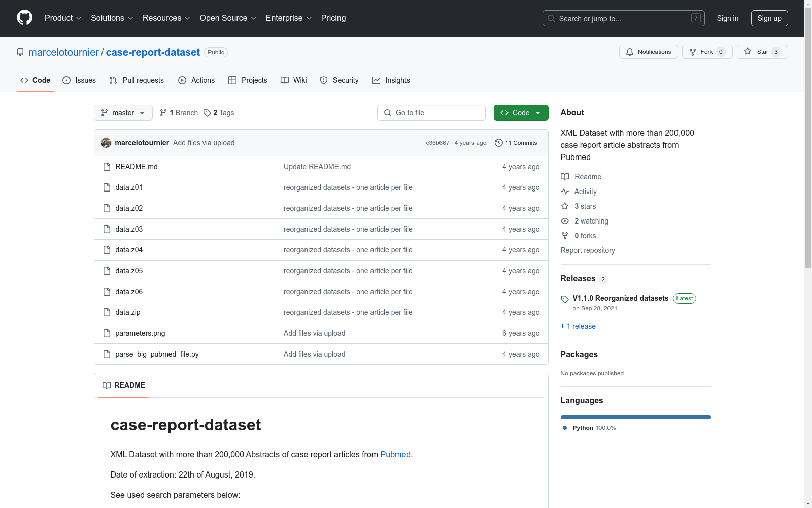This screenshot has height=508, width=812.
Task: Click the repository book icon beside marcelotournier
Action: click(x=20, y=52)
